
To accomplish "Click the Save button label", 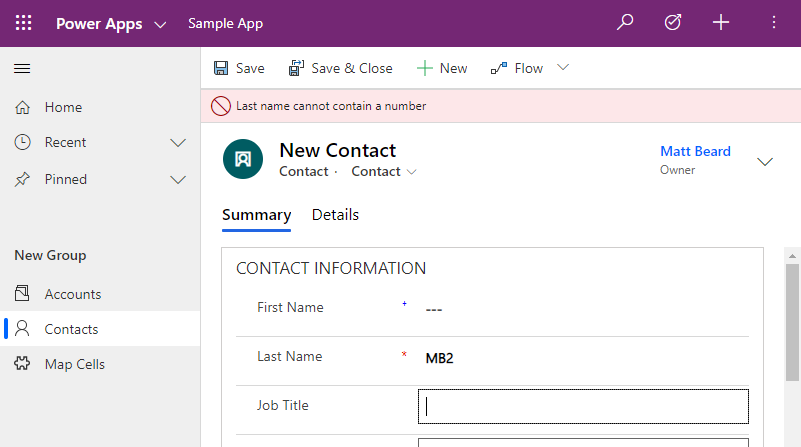I will coord(250,68).
